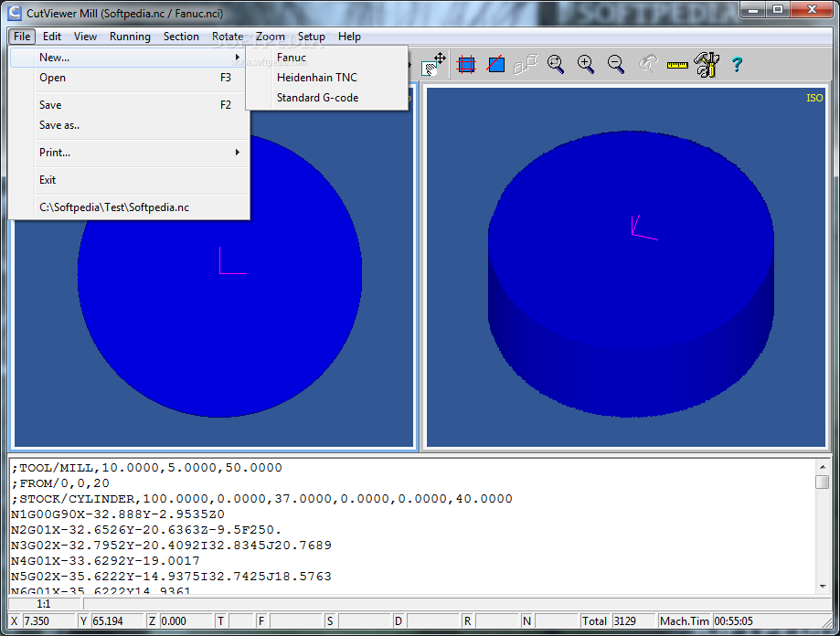
Task: Expand the Print... submenu arrow
Action: [238, 153]
